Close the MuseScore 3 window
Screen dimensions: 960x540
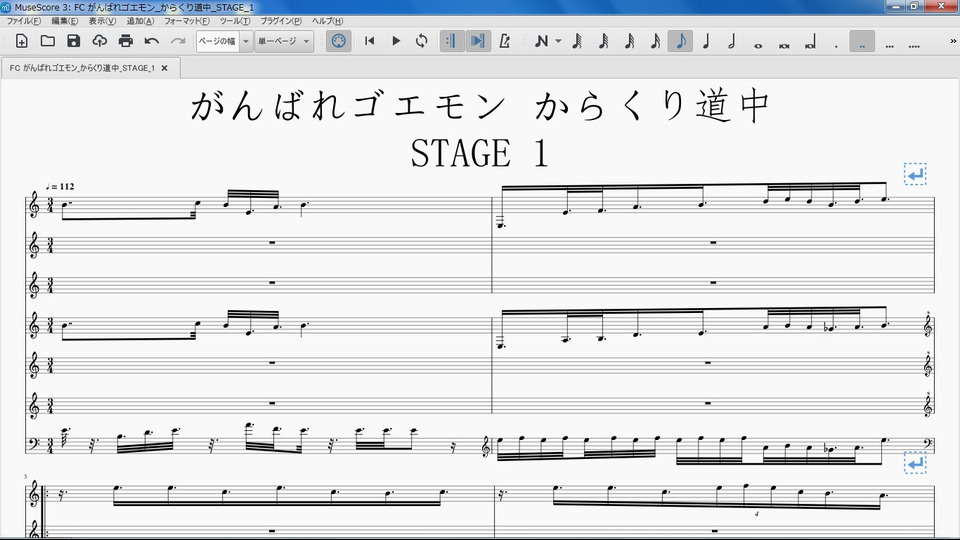(x=941, y=6)
